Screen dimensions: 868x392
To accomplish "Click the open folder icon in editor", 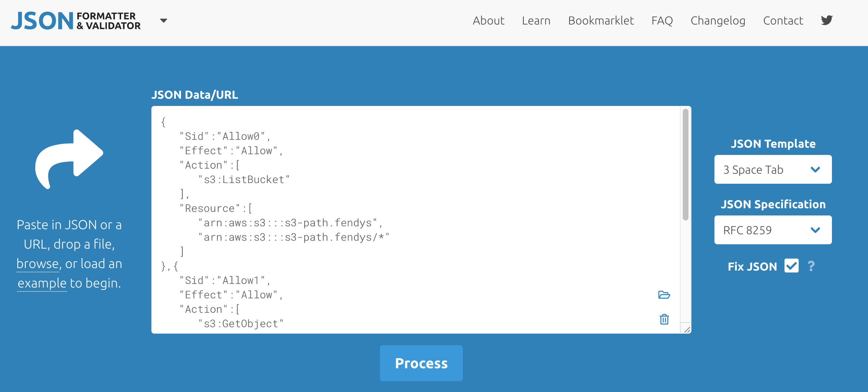I will point(664,295).
